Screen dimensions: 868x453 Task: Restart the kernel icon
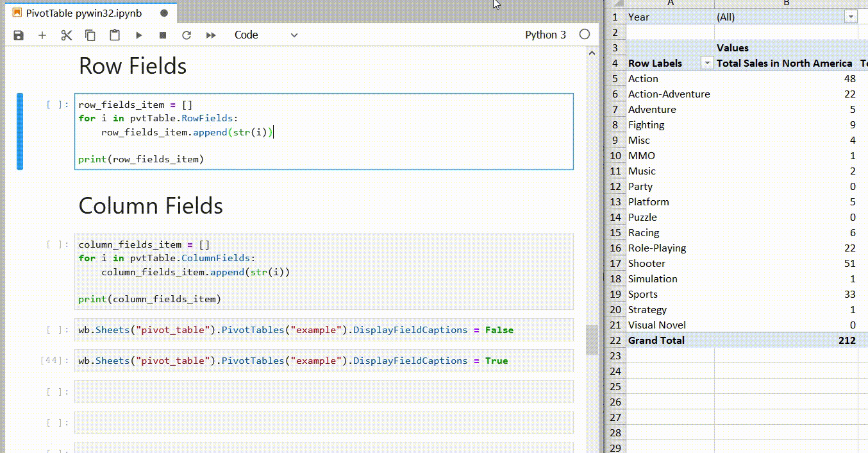pyautogui.click(x=187, y=35)
